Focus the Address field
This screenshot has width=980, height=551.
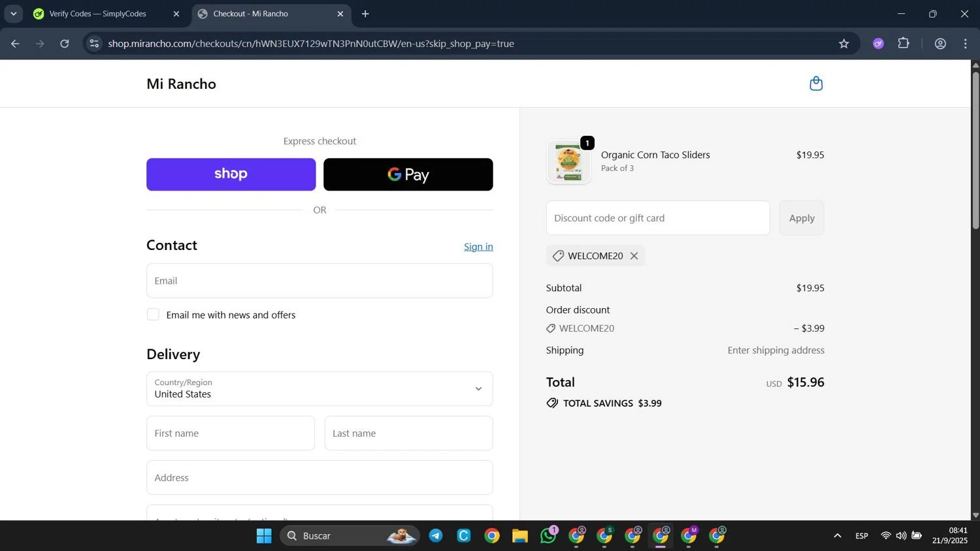(x=319, y=478)
